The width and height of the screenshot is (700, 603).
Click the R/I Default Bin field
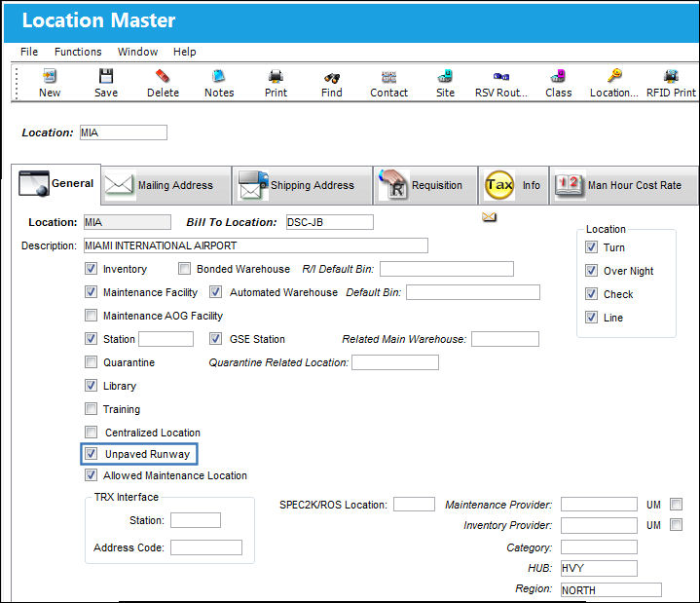click(x=447, y=269)
